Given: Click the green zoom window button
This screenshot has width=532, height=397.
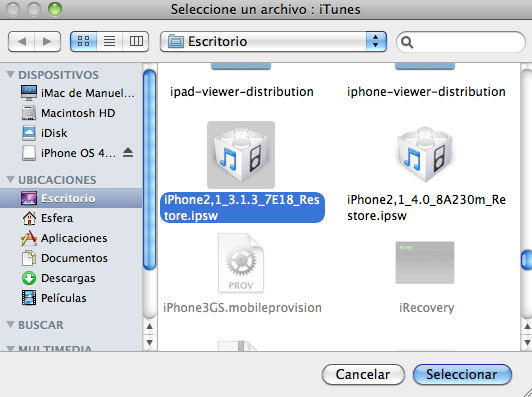Looking at the screenshot, I should pos(55,9).
